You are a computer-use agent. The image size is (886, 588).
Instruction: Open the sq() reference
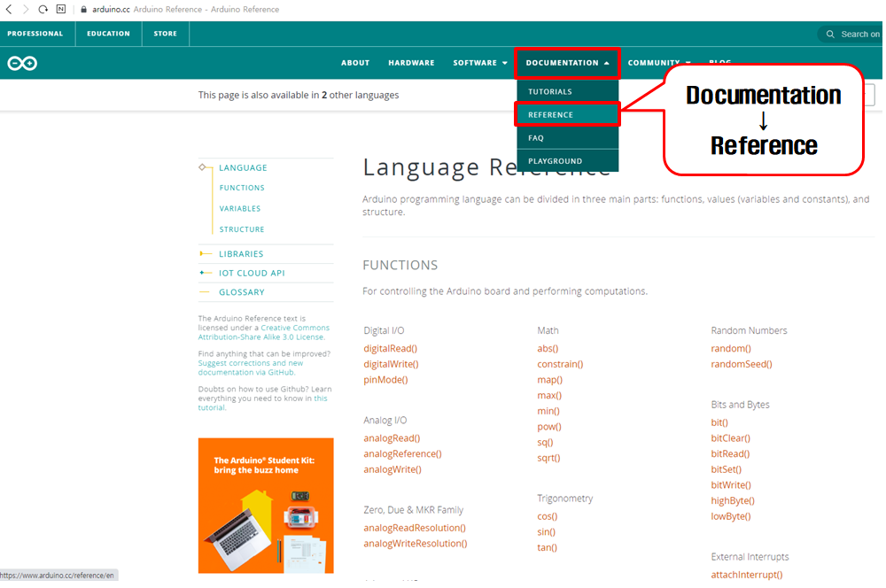click(x=545, y=442)
